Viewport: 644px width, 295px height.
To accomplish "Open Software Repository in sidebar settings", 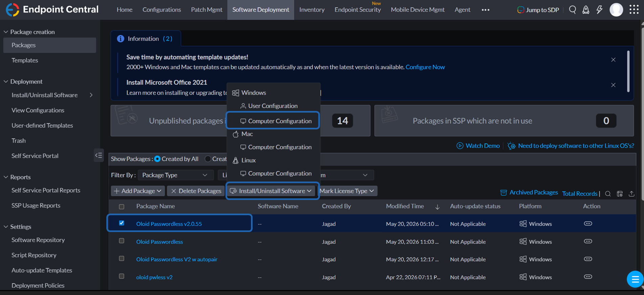I will click(38, 240).
